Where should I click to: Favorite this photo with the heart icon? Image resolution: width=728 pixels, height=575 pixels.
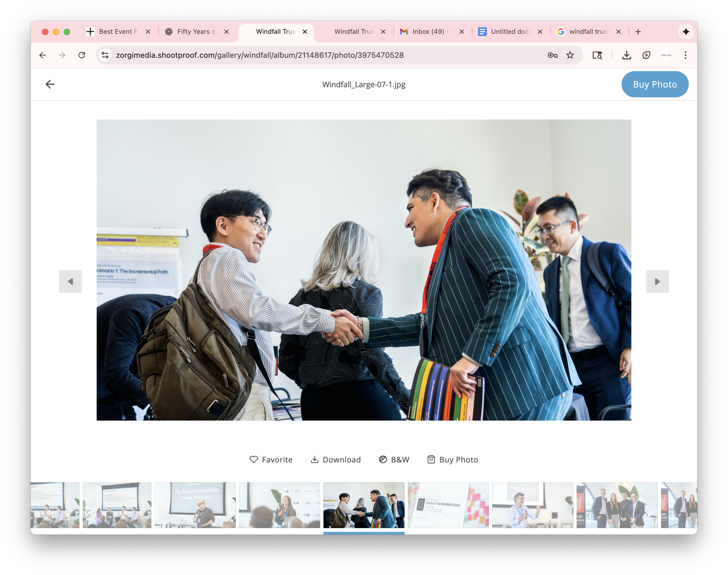(254, 460)
